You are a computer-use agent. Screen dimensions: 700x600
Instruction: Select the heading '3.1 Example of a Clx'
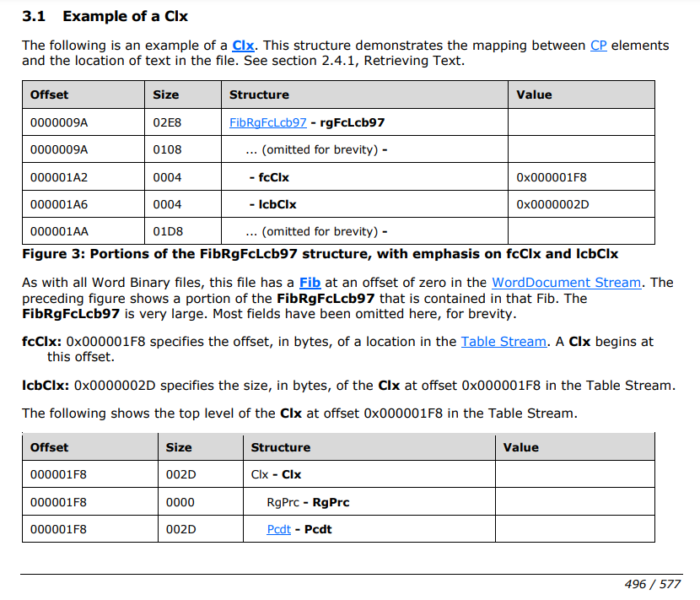(x=105, y=16)
